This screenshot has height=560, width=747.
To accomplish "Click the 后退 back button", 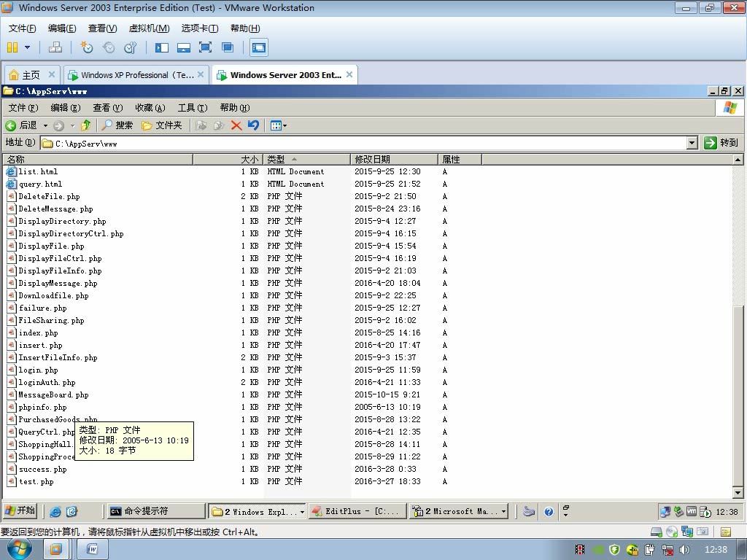I will click(21, 125).
